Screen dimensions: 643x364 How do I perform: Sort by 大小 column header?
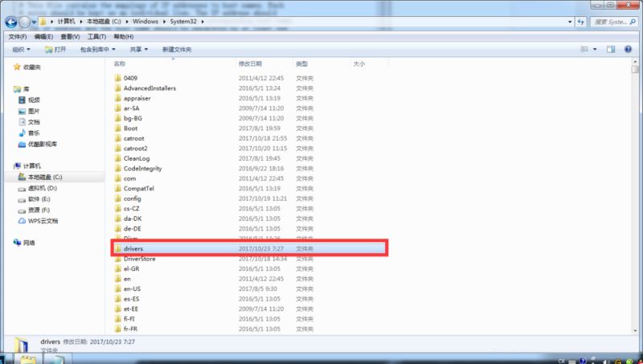click(358, 63)
